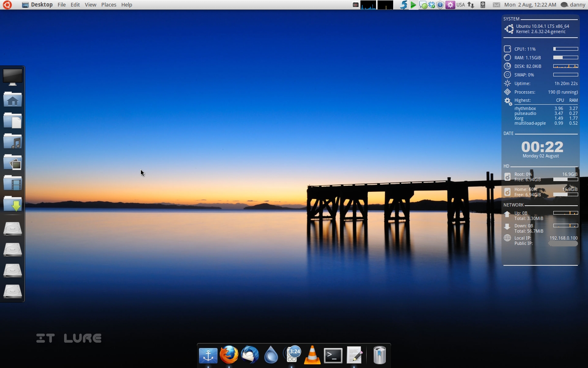This screenshot has width=588, height=368.
Task: Open the Trash at the dock's end
Action: [379, 356]
